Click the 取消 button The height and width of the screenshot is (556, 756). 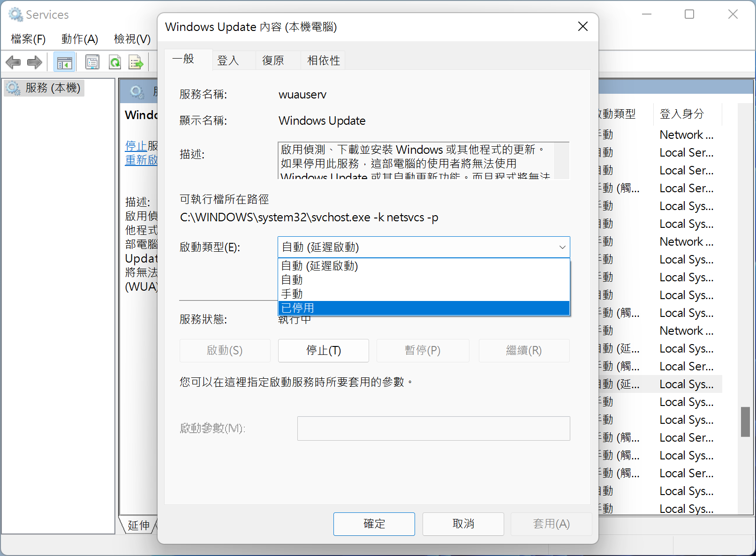pos(463,524)
